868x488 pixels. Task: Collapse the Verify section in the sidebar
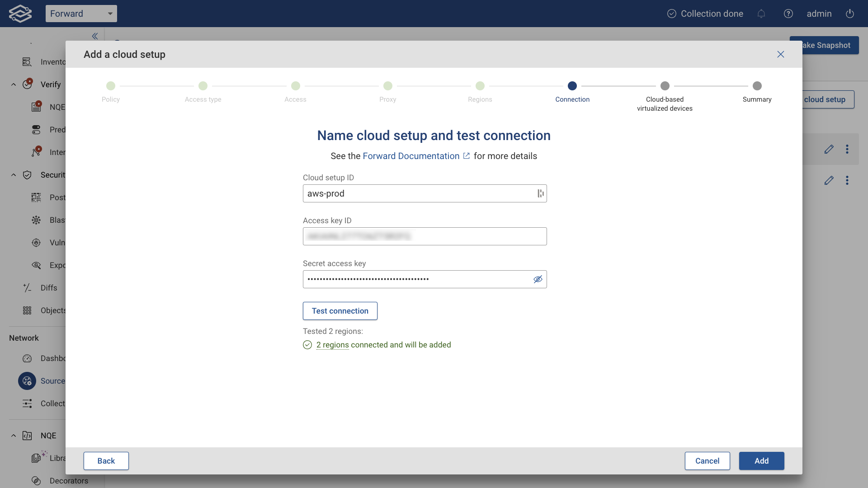13,84
